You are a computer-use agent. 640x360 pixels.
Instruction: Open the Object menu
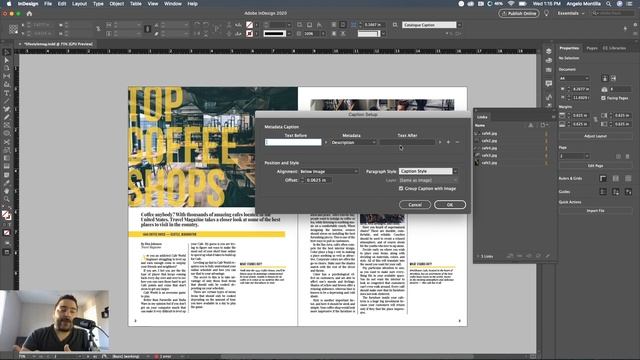pos(116,4)
